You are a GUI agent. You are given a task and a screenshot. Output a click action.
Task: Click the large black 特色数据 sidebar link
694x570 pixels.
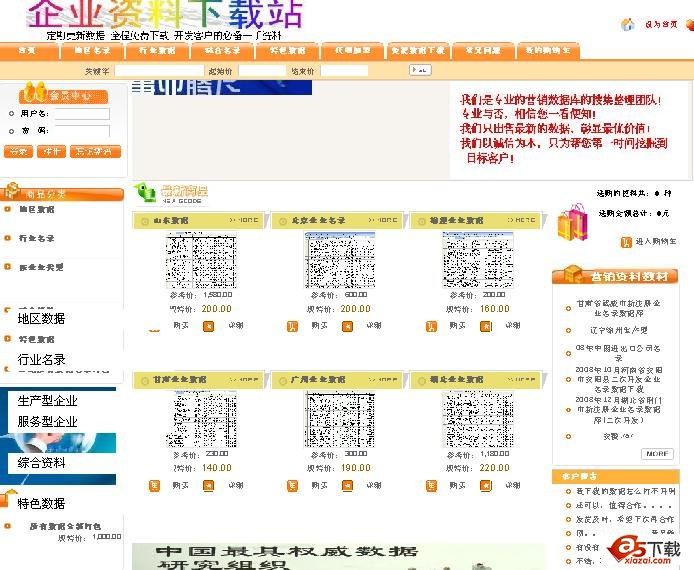41,504
